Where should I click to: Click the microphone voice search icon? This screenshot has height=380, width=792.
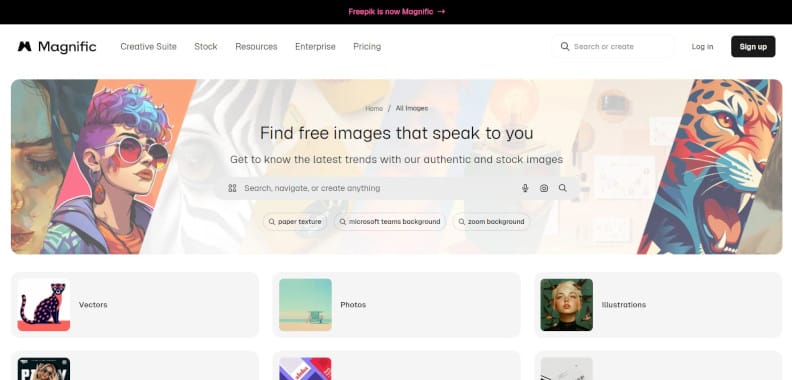tap(525, 188)
